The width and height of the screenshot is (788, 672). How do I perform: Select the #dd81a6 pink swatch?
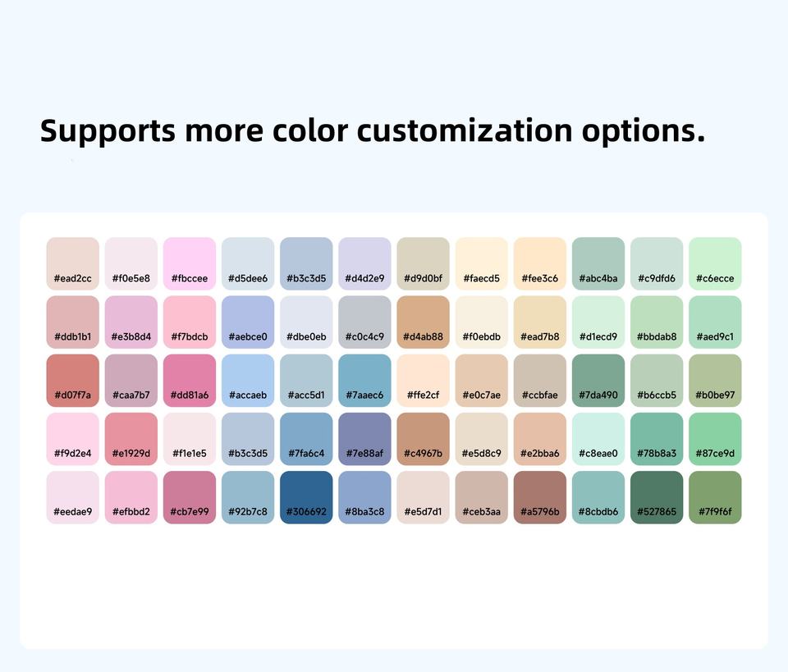pos(190,380)
